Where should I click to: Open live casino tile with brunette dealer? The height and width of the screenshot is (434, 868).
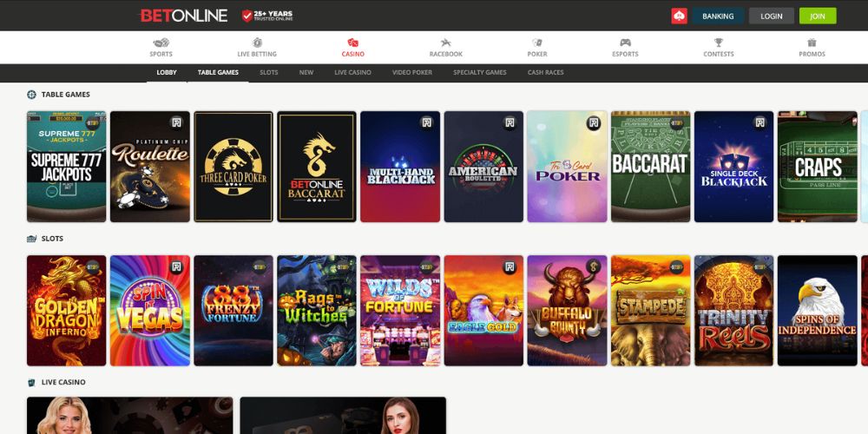point(343,415)
